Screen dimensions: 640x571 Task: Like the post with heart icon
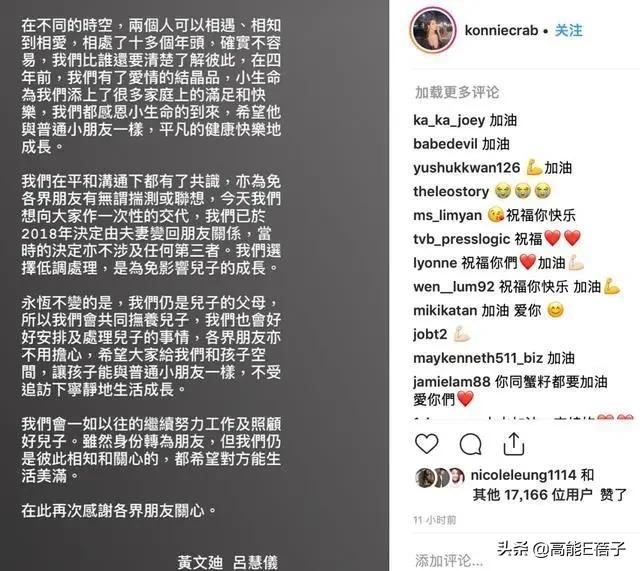[427, 444]
